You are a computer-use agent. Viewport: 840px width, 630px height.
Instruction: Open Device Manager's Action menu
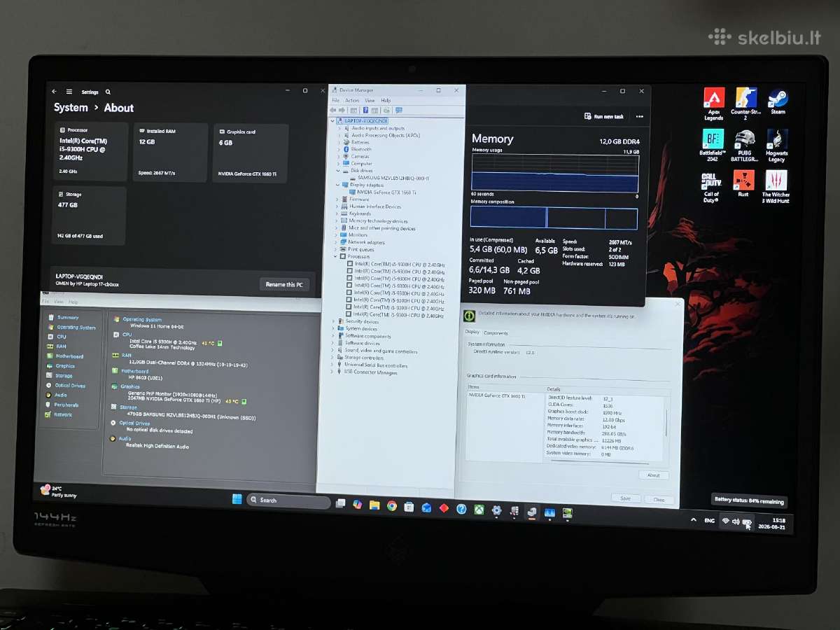tap(352, 101)
